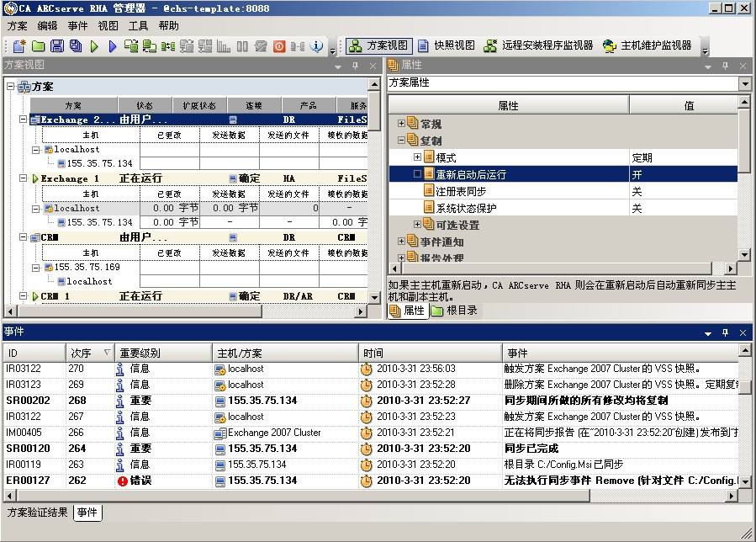
Task: Open the 编辑 menu
Action: click(x=47, y=25)
